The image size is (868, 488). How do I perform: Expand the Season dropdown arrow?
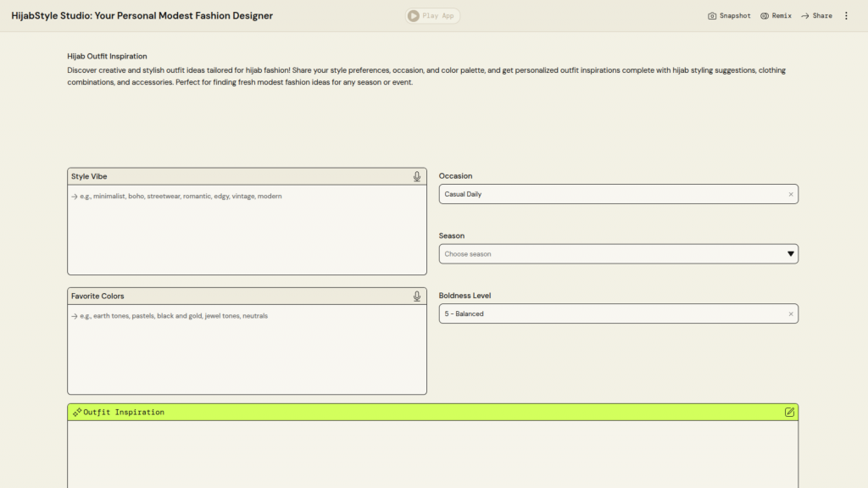coord(791,254)
